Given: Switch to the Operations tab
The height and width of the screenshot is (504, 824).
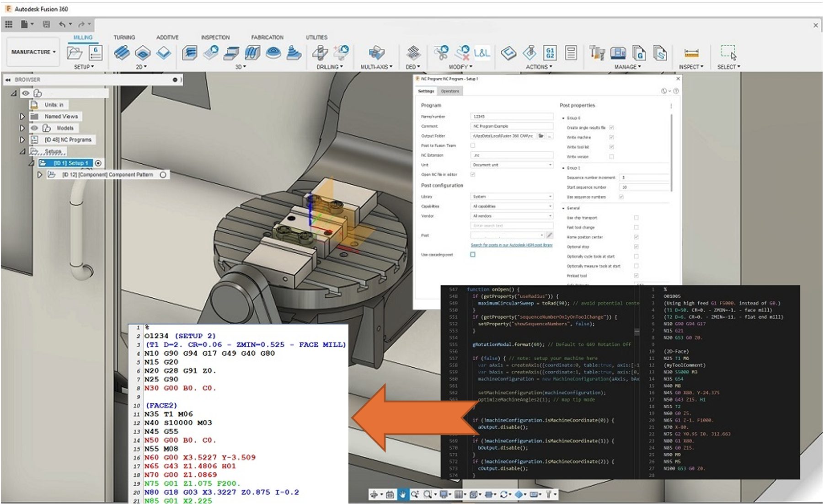Looking at the screenshot, I should (x=450, y=91).
